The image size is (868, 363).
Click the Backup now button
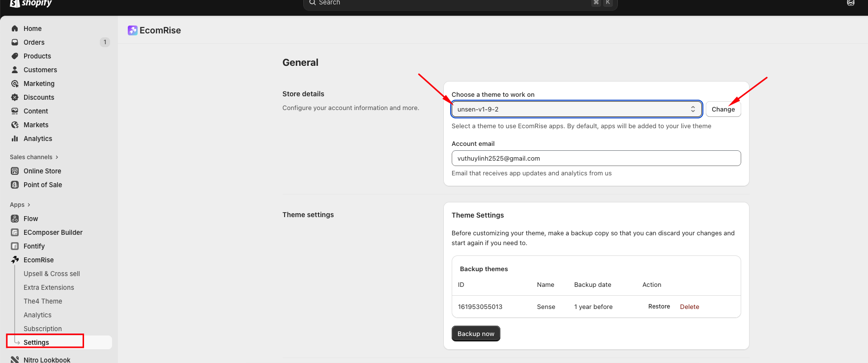click(x=476, y=334)
